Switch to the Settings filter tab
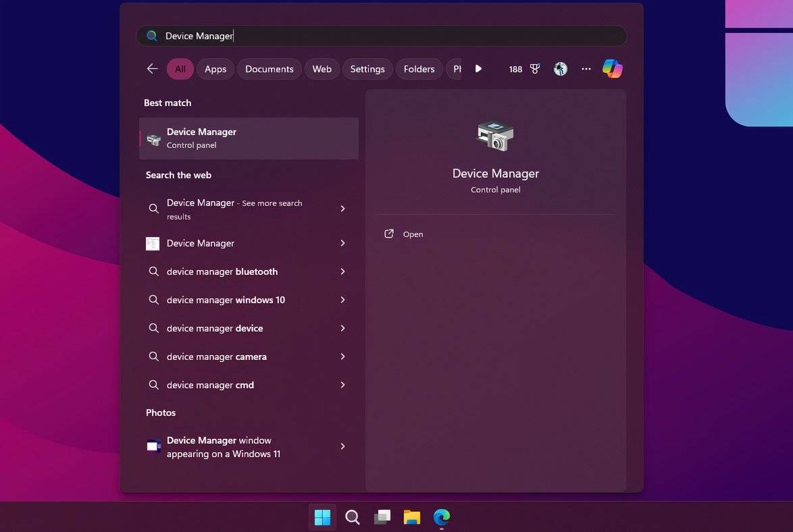This screenshot has height=532, width=793. click(x=367, y=69)
